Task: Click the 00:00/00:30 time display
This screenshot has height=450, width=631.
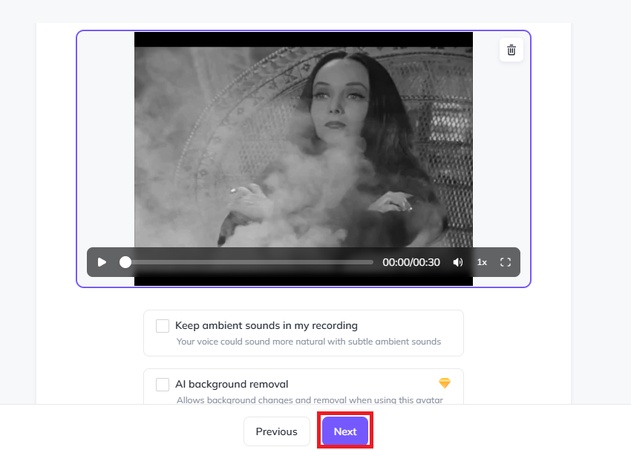Action: pyautogui.click(x=412, y=262)
